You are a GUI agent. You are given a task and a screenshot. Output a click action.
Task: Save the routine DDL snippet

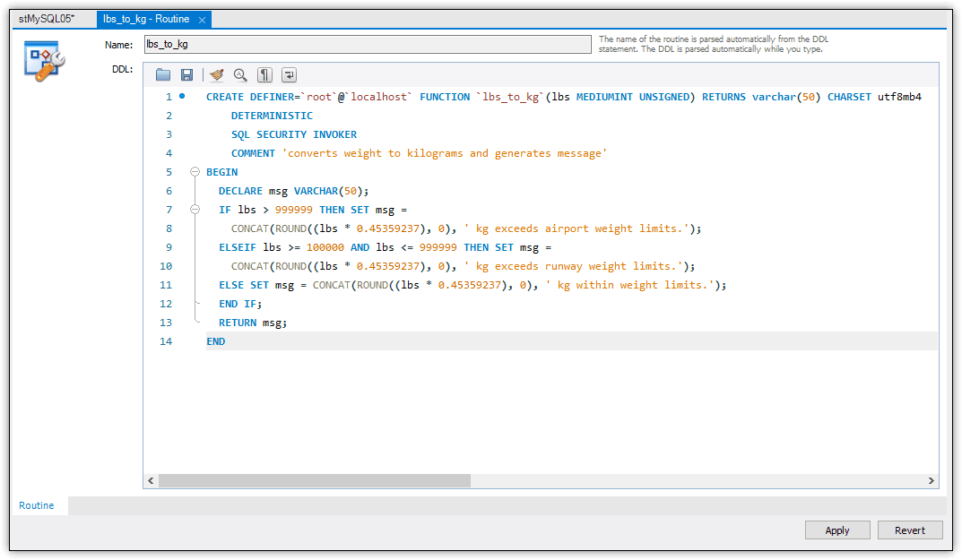[187, 74]
